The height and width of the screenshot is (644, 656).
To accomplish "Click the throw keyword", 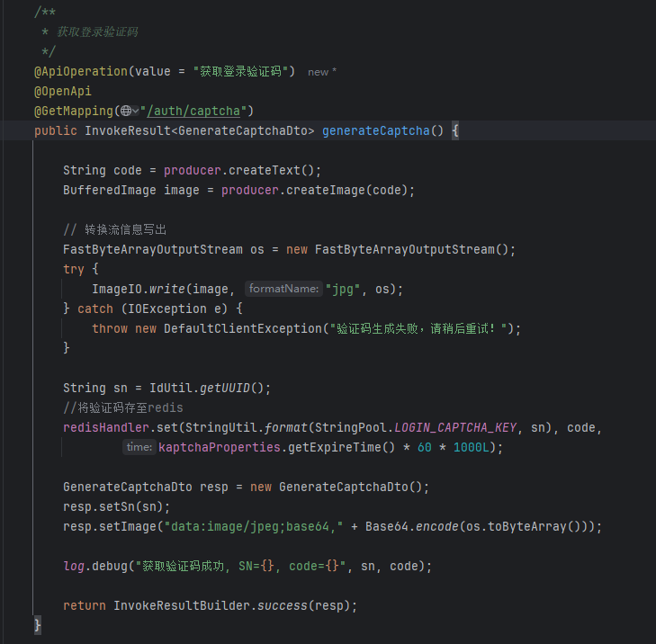I will (110, 328).
